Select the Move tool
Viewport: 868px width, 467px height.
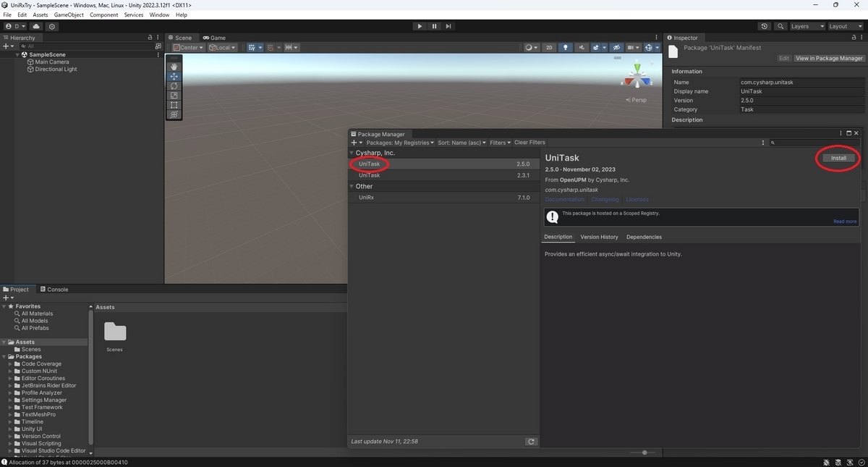point(174,77)
